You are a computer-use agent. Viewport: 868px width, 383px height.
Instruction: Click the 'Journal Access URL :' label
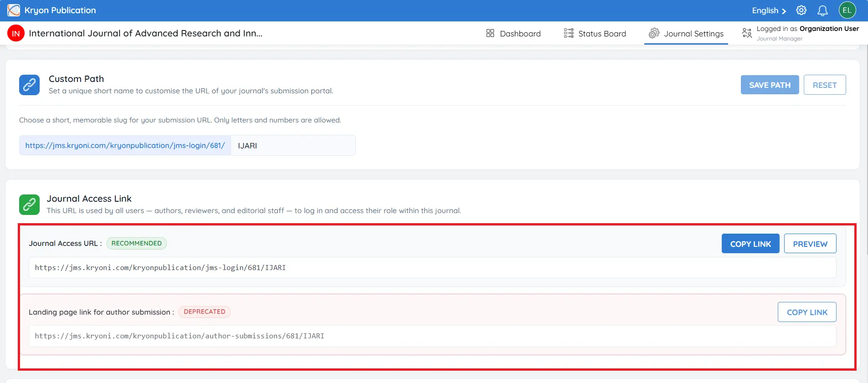(65, 243)
